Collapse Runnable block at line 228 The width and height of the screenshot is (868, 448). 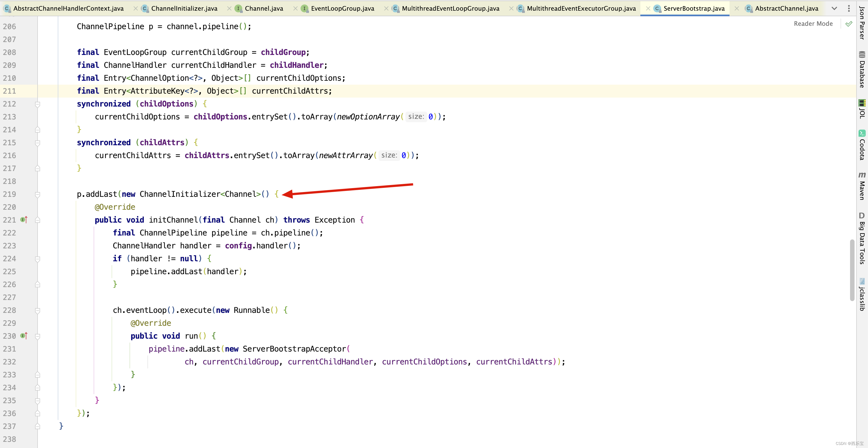(38, 311)
